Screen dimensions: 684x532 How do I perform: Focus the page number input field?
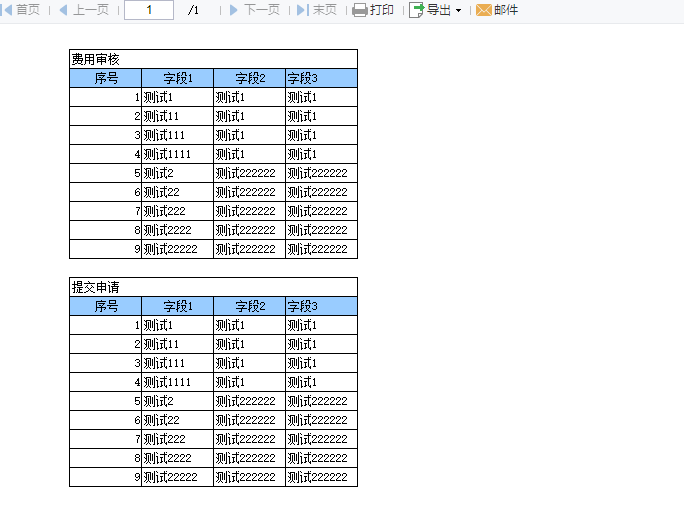149,10
